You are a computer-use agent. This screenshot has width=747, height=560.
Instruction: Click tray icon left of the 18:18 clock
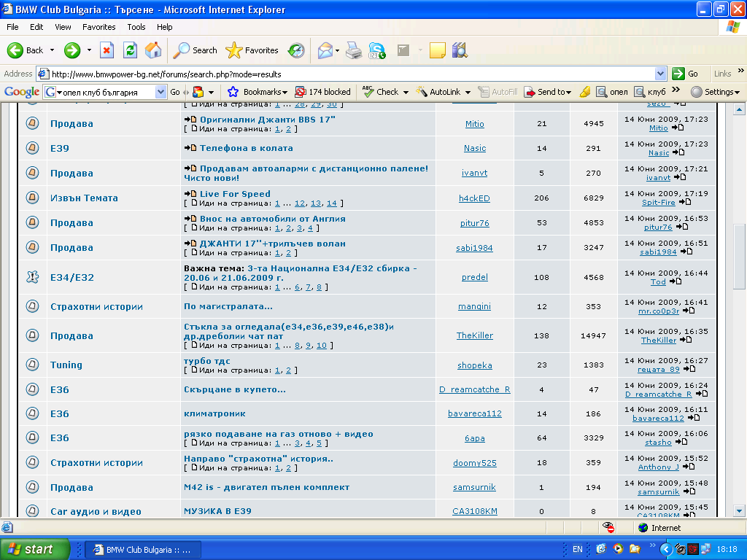705,549
